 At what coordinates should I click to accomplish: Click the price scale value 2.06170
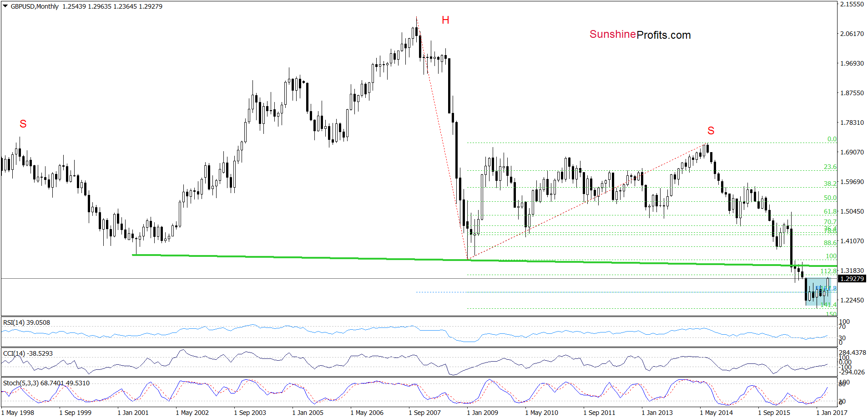[x=852, y=34]
